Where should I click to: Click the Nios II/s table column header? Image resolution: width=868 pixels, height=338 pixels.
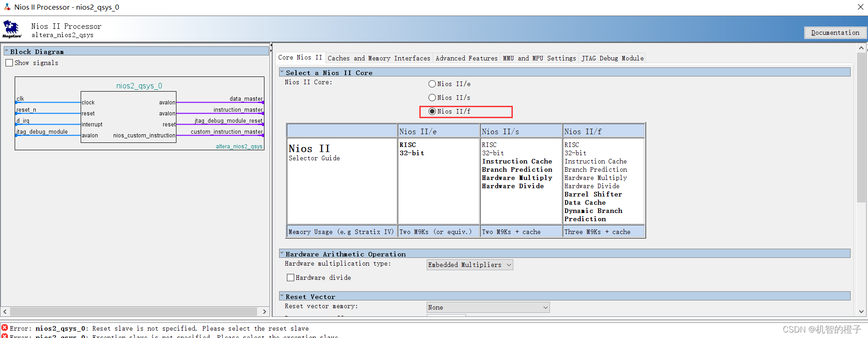[x=521, y=131]
